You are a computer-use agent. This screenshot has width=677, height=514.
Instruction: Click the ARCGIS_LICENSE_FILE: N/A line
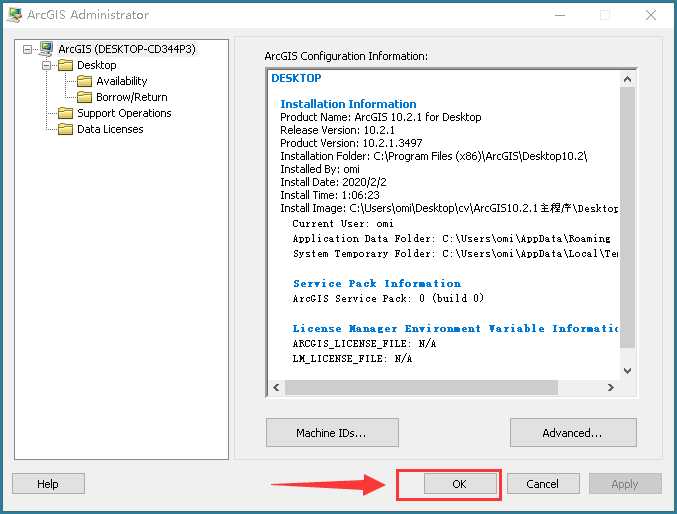click(364, 344)
